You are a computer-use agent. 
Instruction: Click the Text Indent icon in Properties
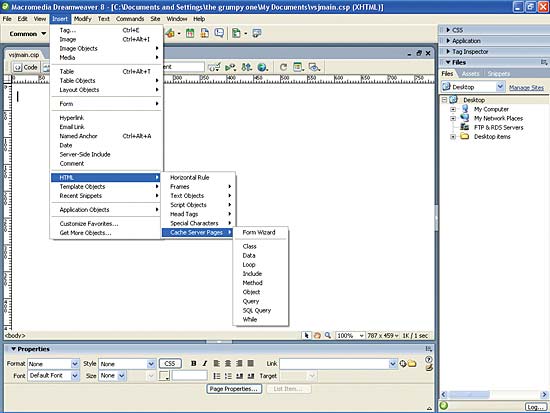coord(251,376)
